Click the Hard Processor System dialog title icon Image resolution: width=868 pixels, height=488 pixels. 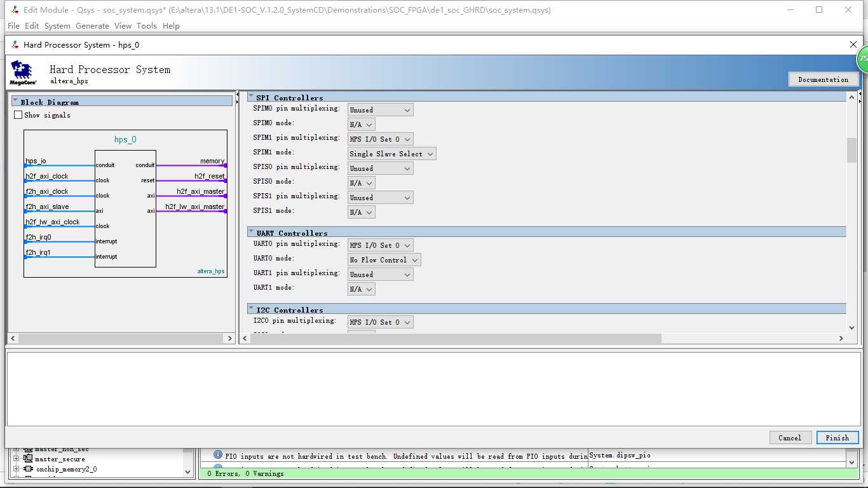click(x=15, y=44)
